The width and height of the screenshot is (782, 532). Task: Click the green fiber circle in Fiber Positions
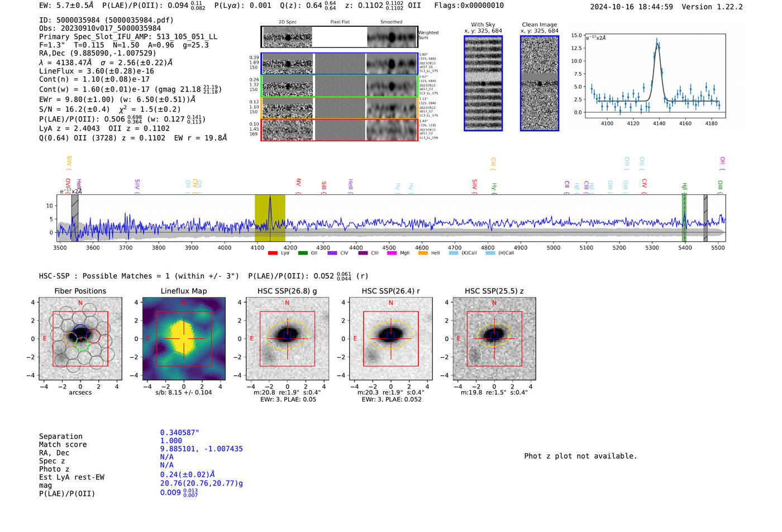(x=82, y=344)
